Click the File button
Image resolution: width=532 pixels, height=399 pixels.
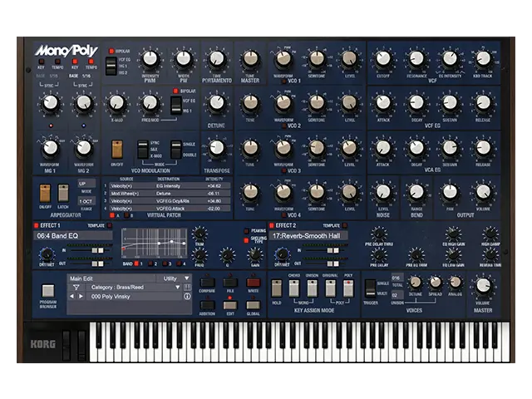230,283
